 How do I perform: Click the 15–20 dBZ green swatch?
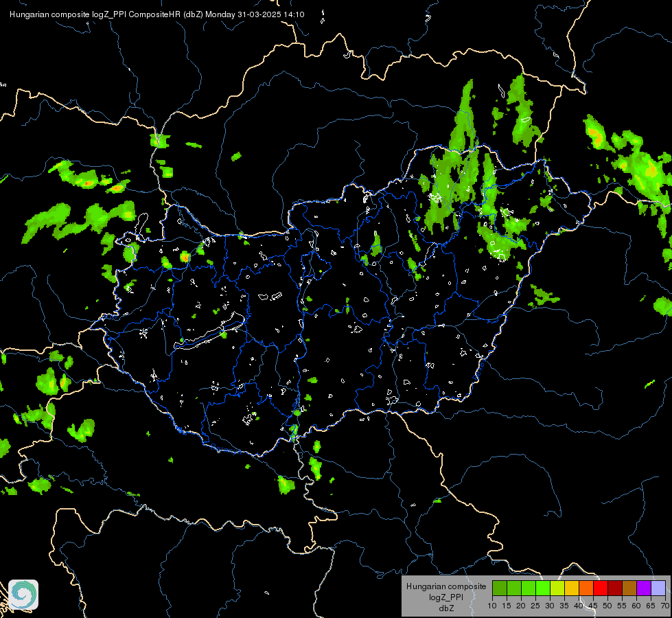click(x=514, y=588)
